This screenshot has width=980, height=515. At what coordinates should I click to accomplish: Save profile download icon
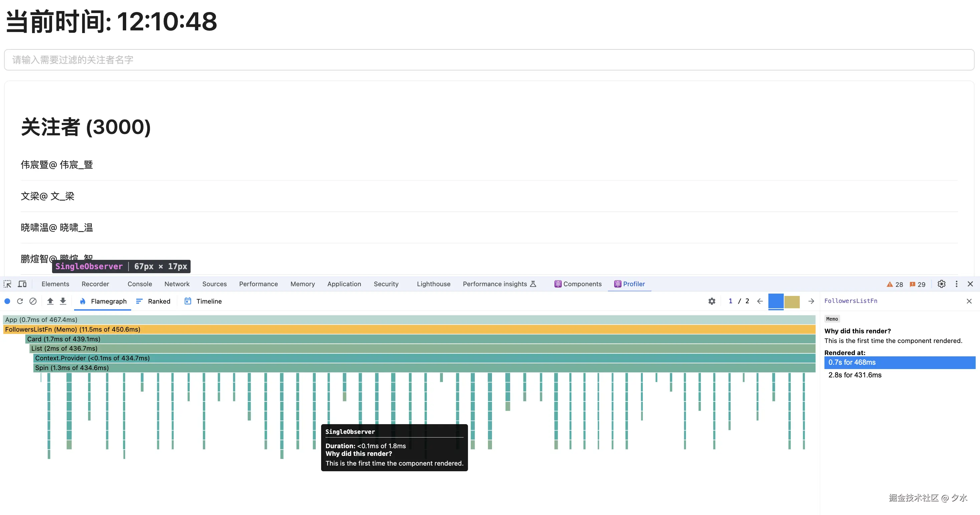63,301
